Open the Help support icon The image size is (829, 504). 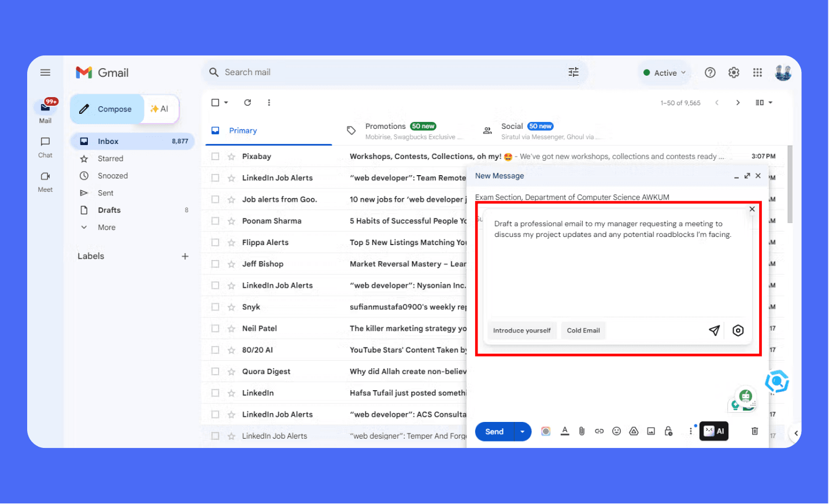pos(710,73)
